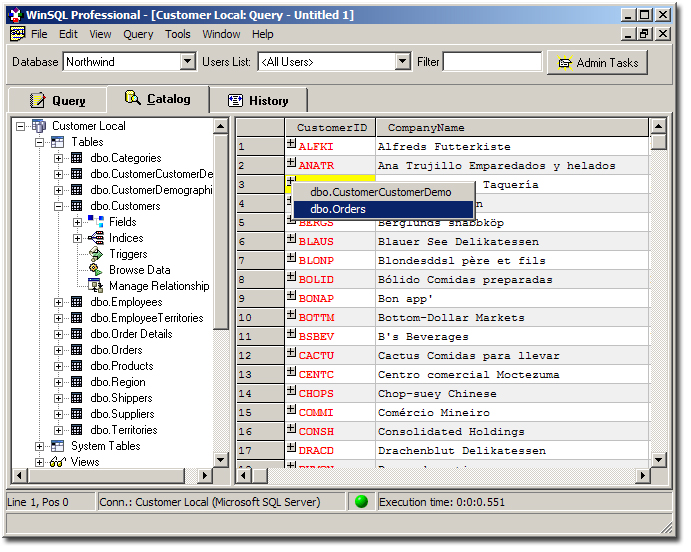Click the data grid scroll-right arrow
The width and height of the screenshot is (691, 552).
tap(643, 476)
